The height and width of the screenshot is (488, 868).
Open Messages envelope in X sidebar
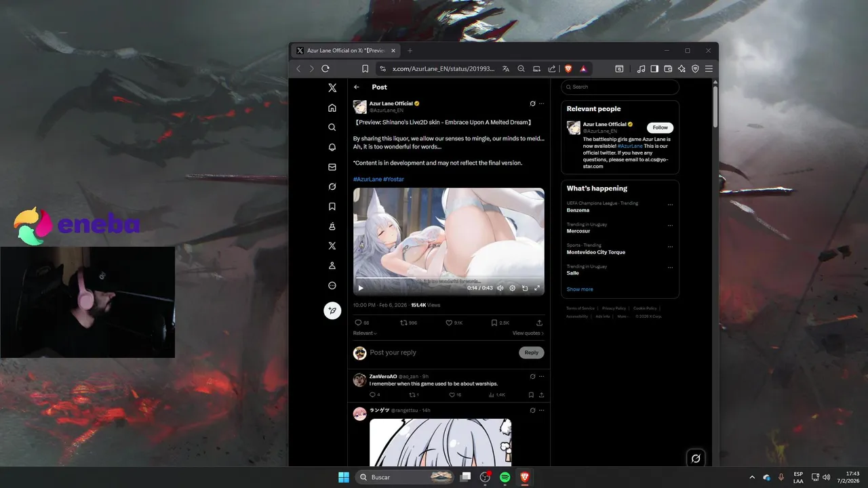[332, 167]
